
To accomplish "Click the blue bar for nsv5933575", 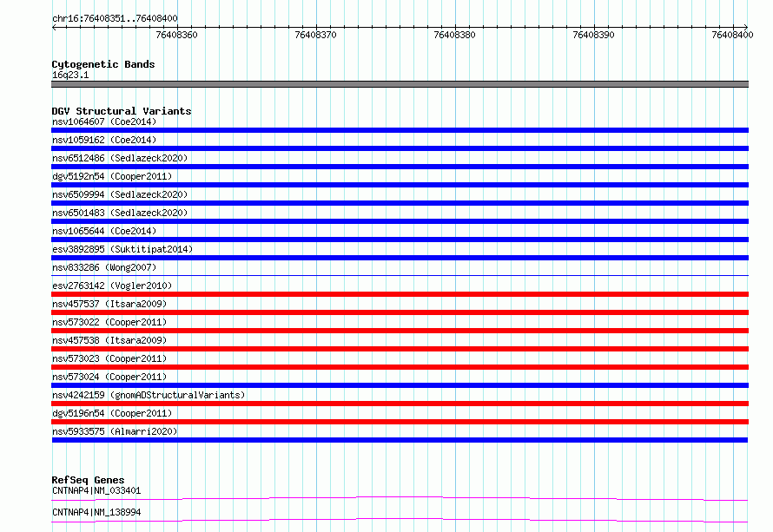I will (x=400, y=440).
